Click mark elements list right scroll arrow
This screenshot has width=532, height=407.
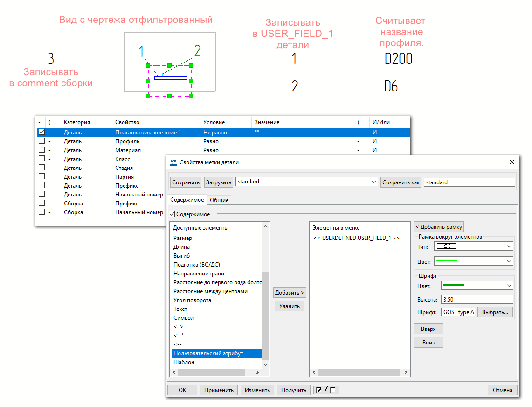click(x=406, y=372)
